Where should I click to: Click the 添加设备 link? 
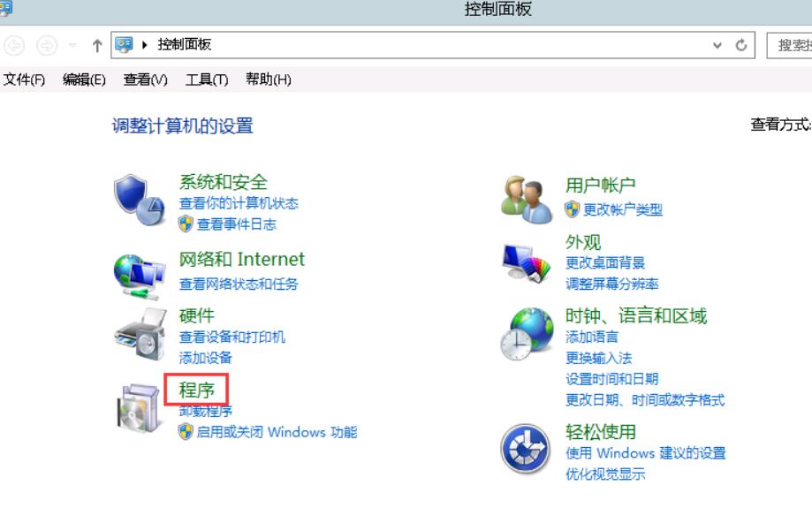[x=206, y=358]
